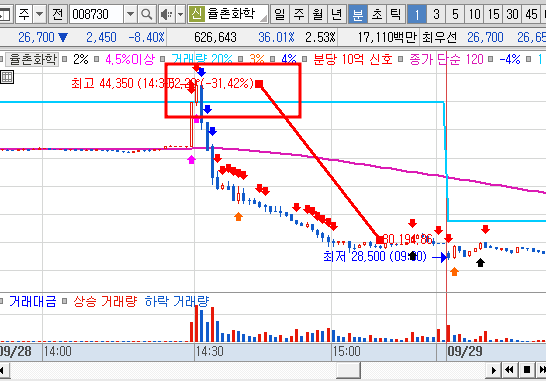
Task: Click the 주 button left of code field
Action: click(24, 14)
